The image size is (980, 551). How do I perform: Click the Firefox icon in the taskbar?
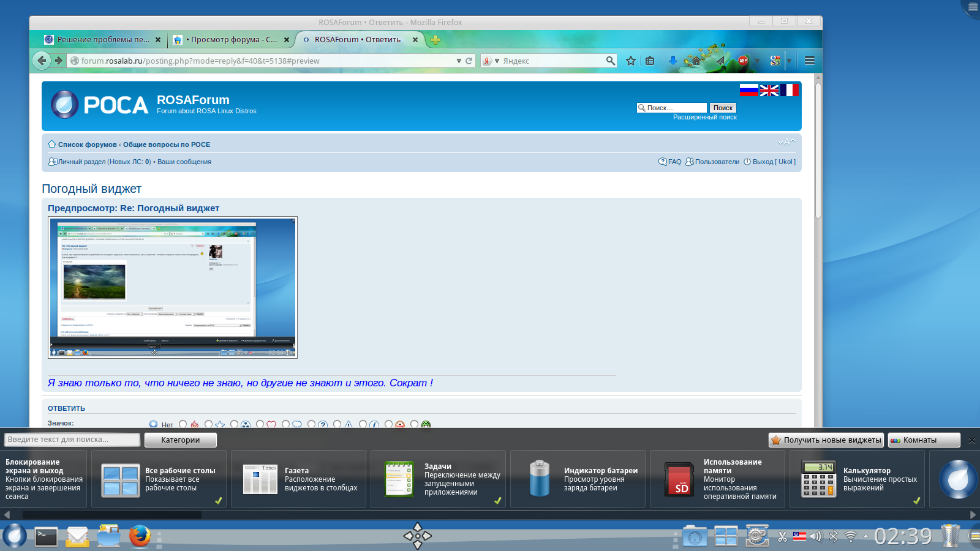(x=140, y=536)
